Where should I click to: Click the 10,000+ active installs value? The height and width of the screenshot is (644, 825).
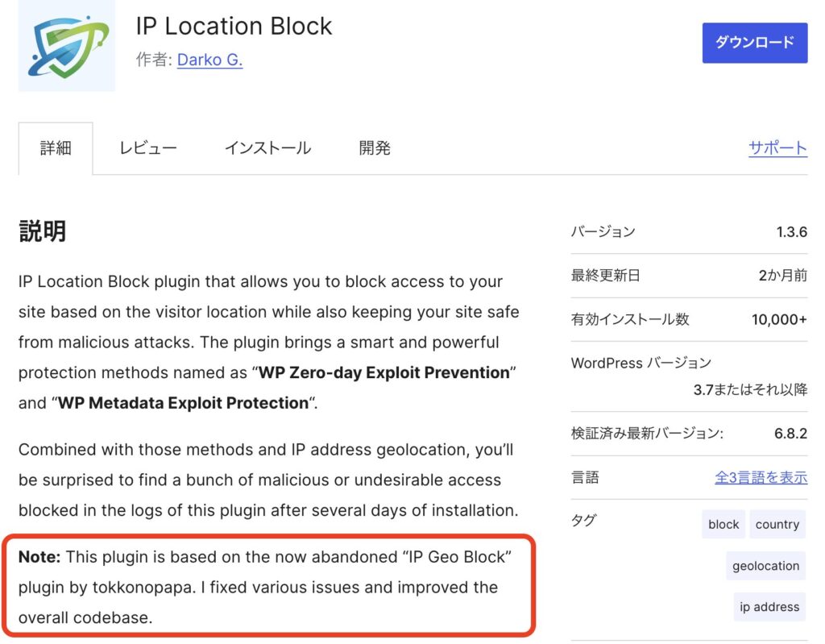(x=779, y=319)
